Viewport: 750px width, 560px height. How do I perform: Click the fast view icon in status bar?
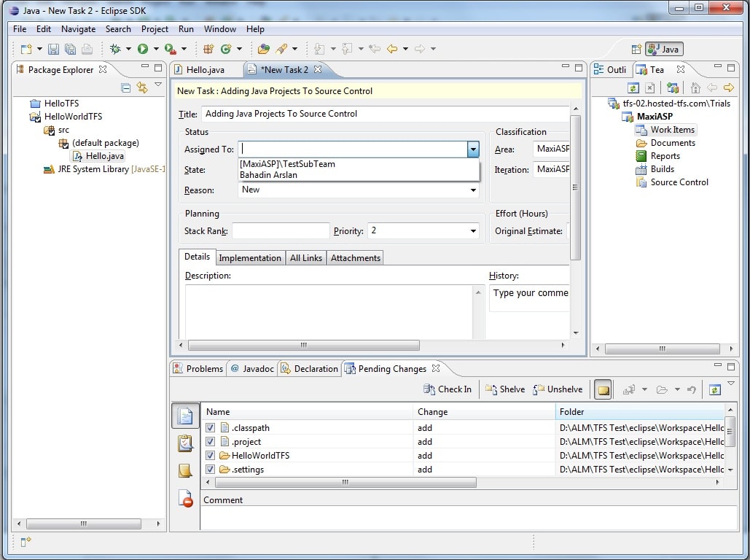click(x=26, y=542)
